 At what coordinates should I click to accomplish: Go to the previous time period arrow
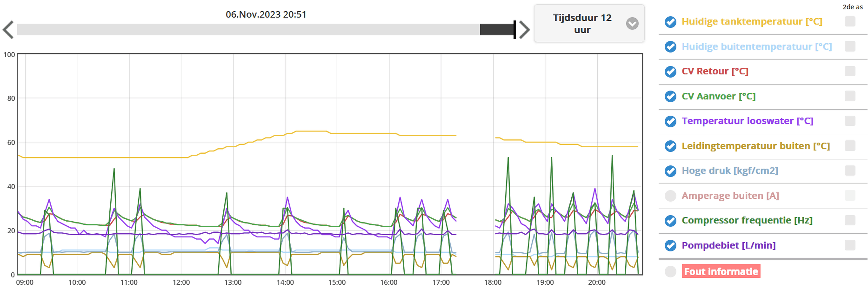[8, 30]
